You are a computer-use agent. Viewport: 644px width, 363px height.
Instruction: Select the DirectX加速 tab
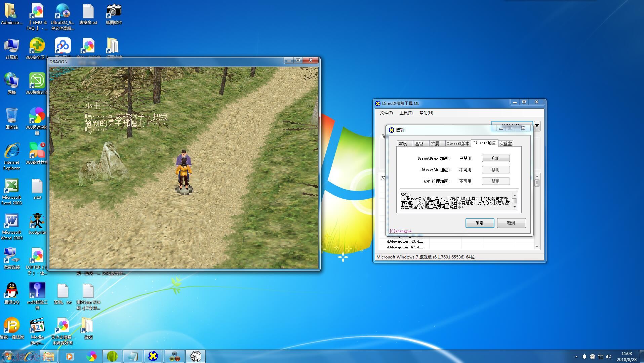tap(484, 143)
